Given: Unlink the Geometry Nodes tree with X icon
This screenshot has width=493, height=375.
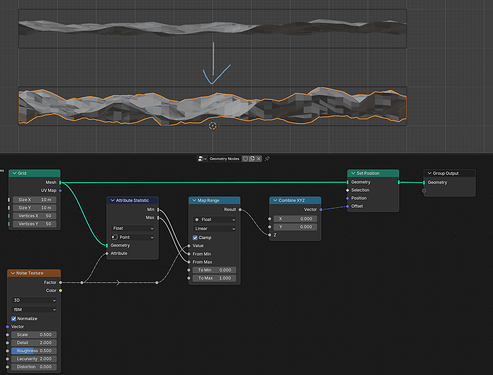Looking at the screenshot, I should (259, 159).
